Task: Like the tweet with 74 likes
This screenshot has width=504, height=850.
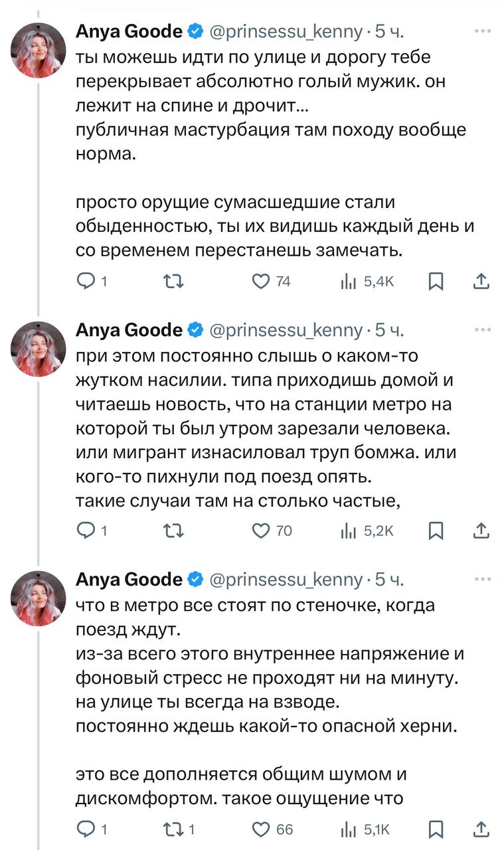Action: pyautogui.click(x=262, y=282)
